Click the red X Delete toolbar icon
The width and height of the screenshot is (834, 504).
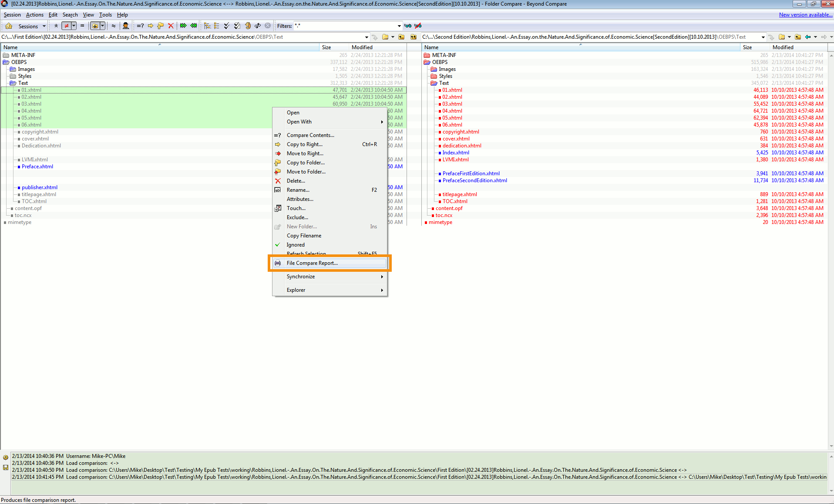tap(171, 26)
